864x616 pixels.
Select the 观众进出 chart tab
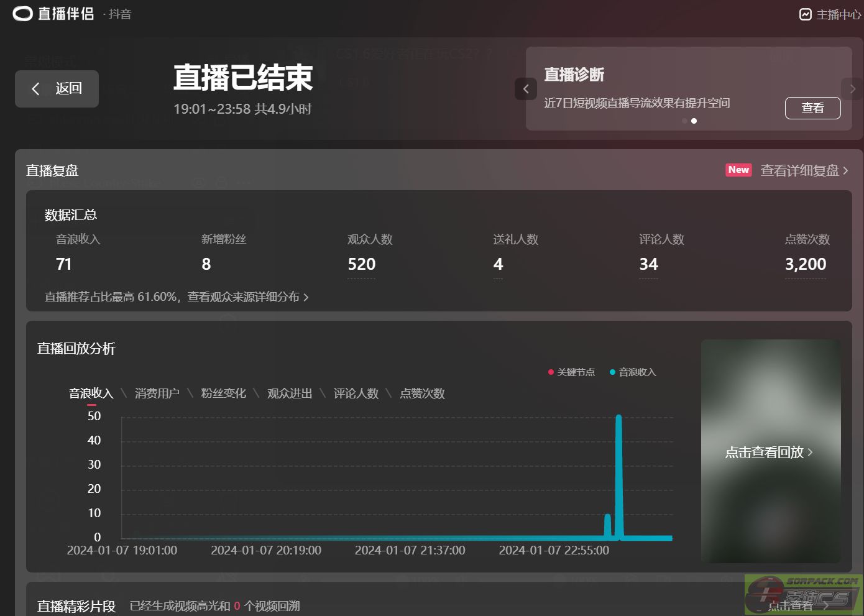pyautogui.click(x=290, y=393)
